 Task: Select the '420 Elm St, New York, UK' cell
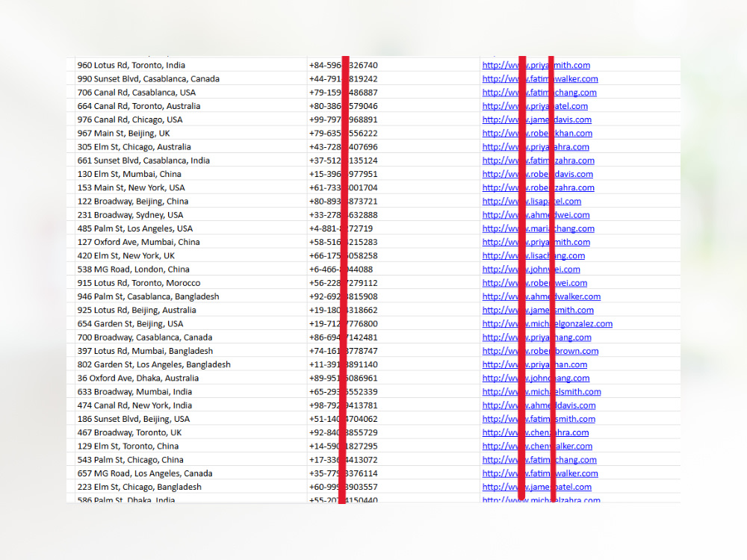[x=125, y=255]
